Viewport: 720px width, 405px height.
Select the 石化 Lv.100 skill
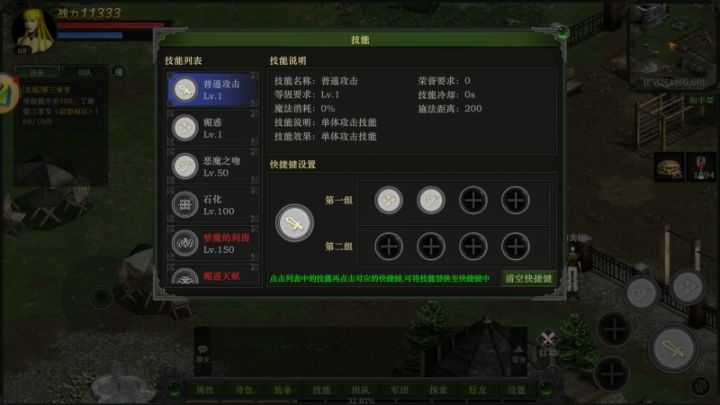tap(213, 205)
